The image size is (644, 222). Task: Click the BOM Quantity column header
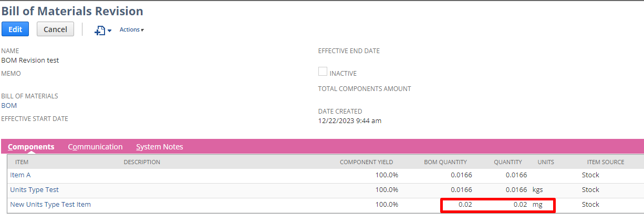445,162
